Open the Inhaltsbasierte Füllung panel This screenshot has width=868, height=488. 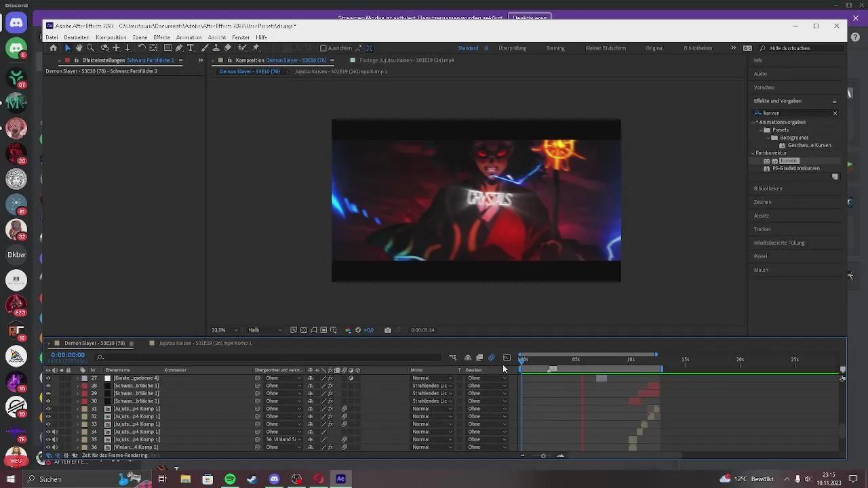[x=779, y=243]
